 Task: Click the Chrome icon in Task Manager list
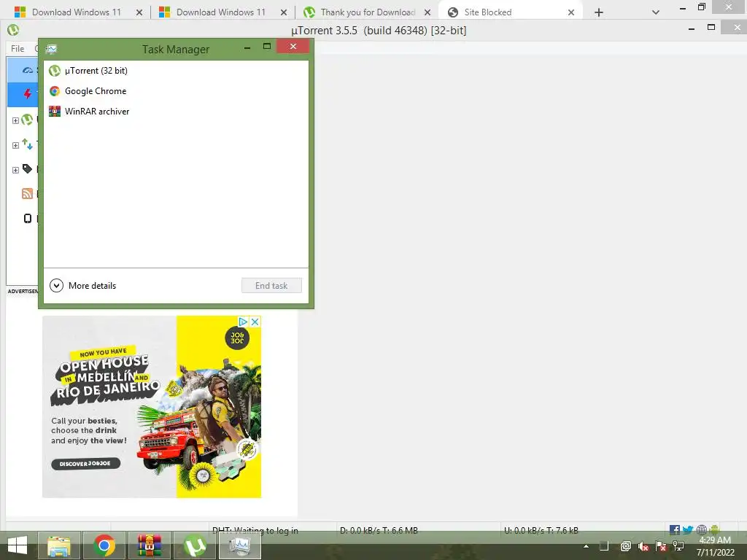tap(55, 91)
